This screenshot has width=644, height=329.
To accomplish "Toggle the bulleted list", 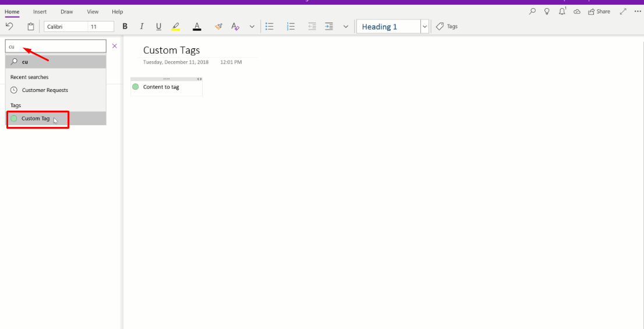I will tap(270, 27).
